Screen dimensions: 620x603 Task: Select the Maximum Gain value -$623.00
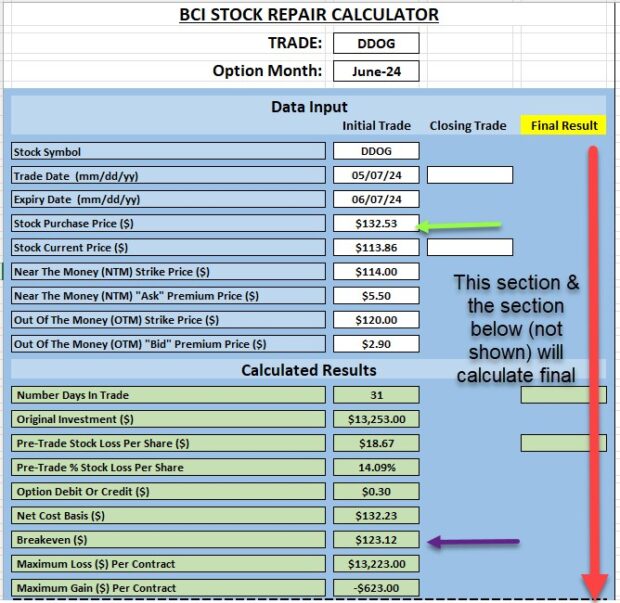click(376, 588)
